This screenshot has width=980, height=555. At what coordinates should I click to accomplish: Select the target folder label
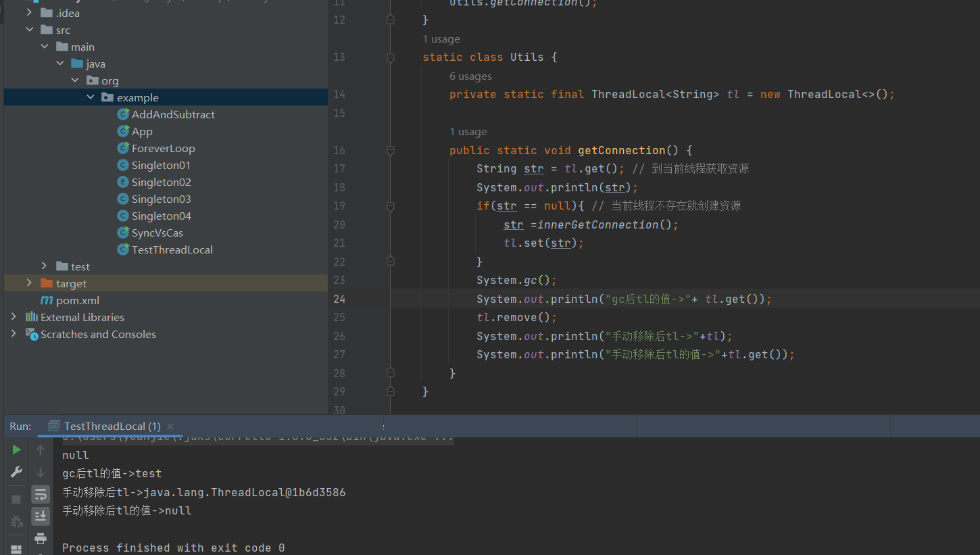tap(71, 283)
